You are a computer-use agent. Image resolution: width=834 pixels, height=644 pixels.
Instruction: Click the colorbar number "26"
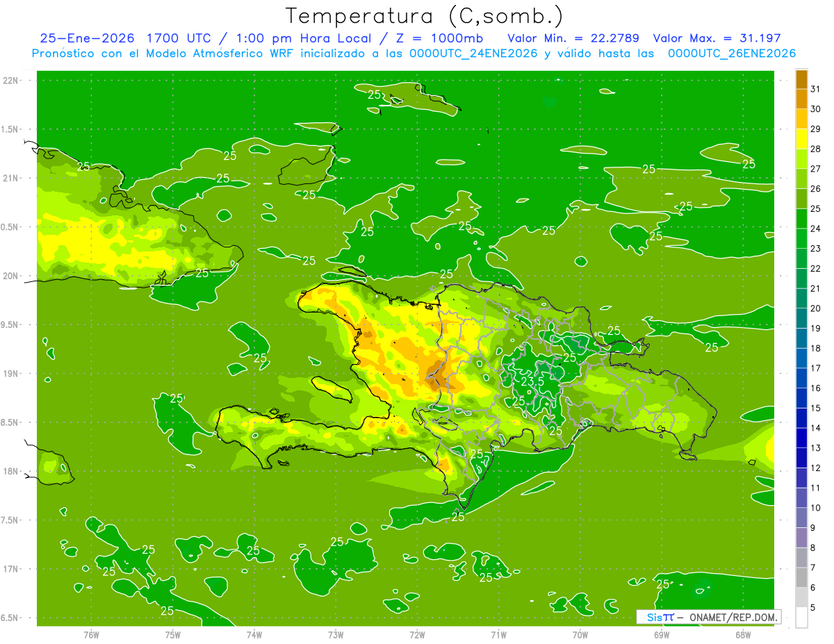tap(815, 189)
